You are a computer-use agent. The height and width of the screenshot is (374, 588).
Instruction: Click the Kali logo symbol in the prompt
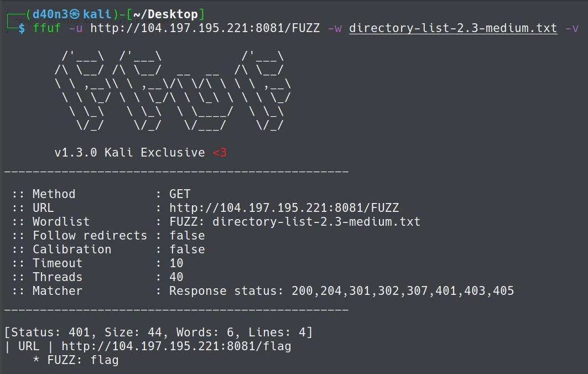[x=75, y=14]
